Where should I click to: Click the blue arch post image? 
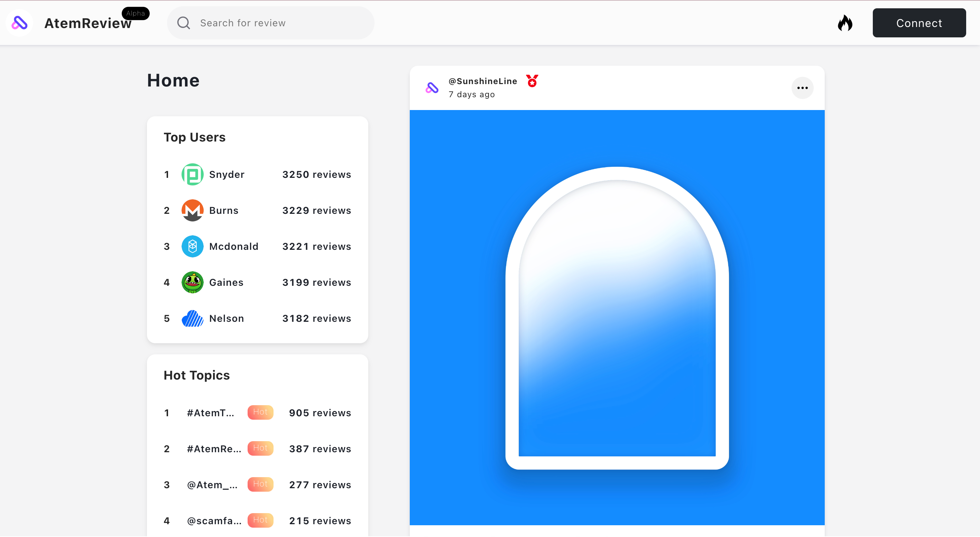coord(617,318)
